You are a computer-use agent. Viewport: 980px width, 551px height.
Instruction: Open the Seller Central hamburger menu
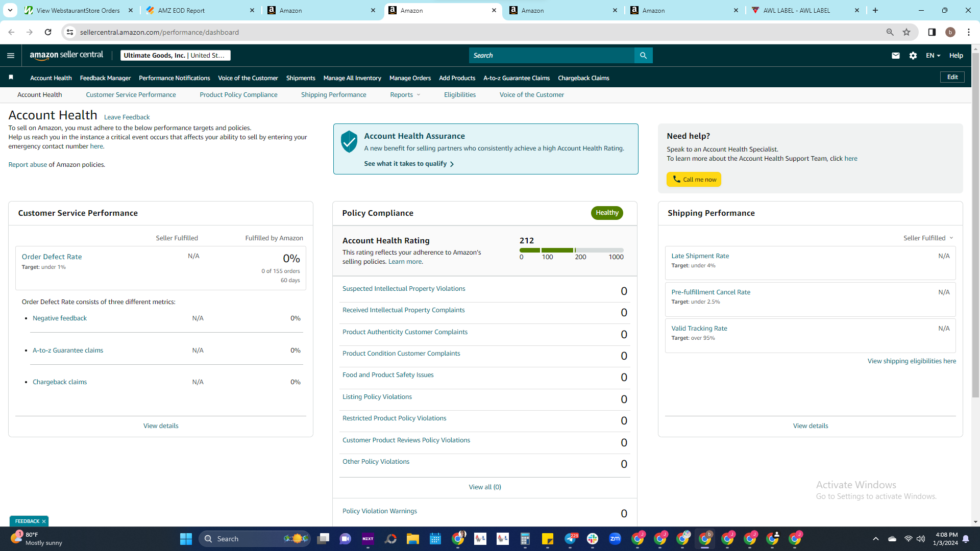click(11, 56)
